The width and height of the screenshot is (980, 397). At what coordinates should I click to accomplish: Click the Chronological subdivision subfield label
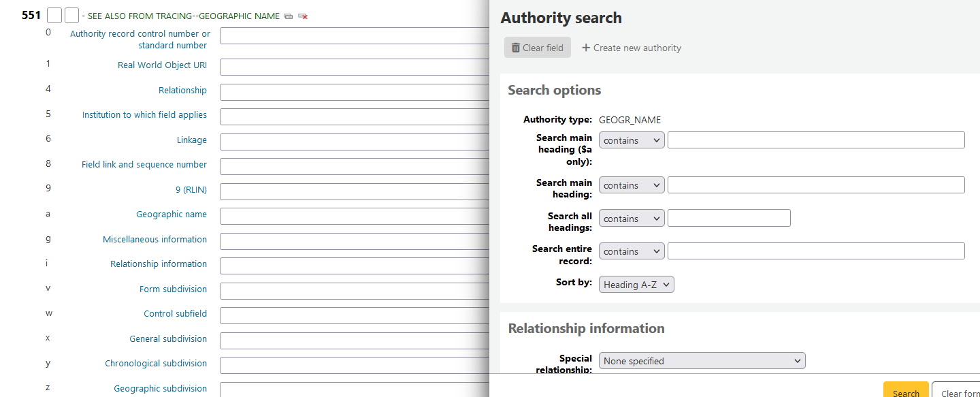point(156,363)
